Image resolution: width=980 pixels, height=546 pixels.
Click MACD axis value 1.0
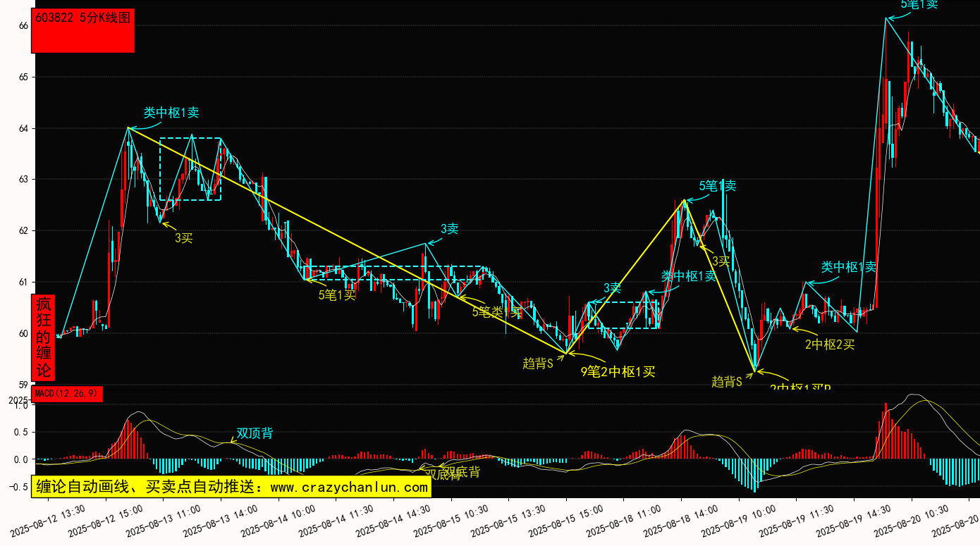click(20, 407)
